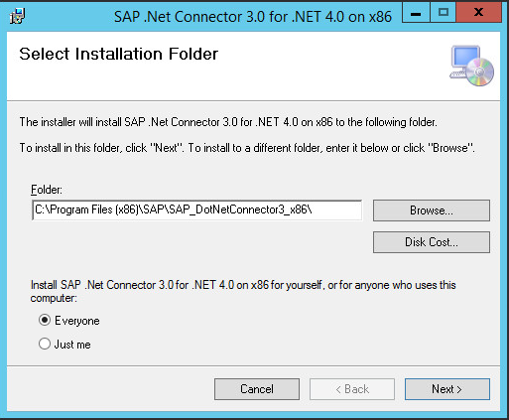The width and height of the screenshot is (509, 420).
Task: Select the Everyone radio button
Action: coord(45,320)
